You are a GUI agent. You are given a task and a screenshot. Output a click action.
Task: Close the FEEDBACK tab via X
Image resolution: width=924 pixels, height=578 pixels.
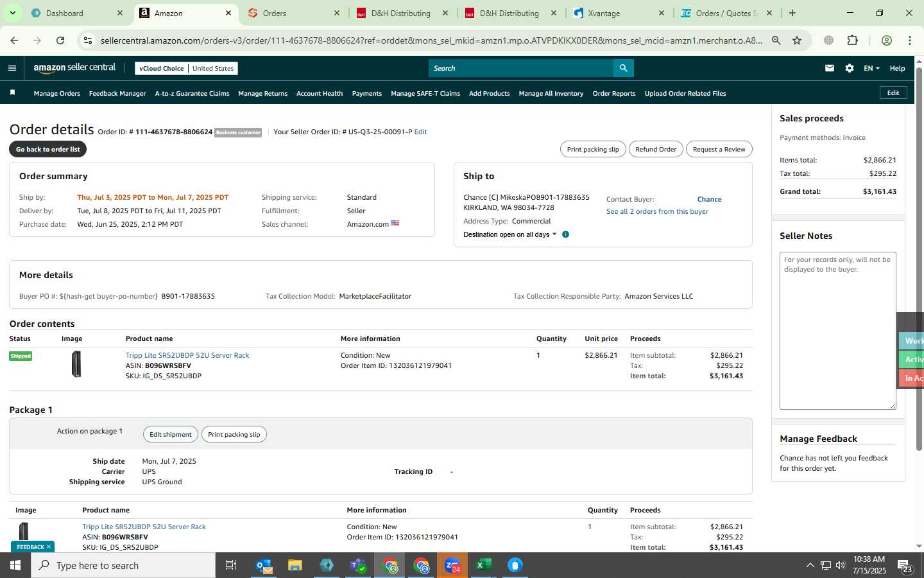(x=49, y=547)
